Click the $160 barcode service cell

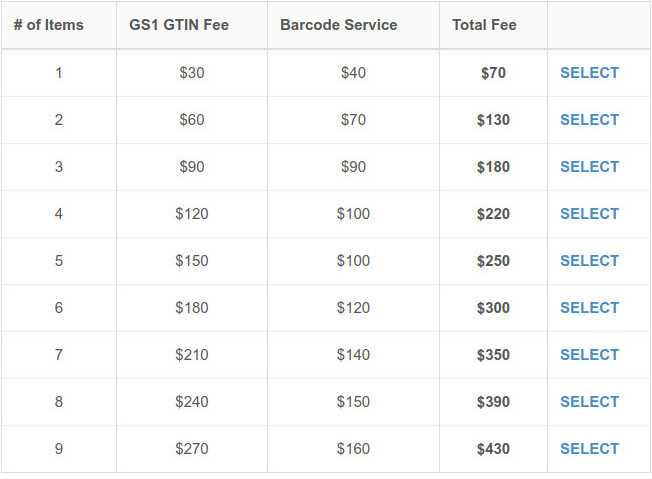(353, 449)
